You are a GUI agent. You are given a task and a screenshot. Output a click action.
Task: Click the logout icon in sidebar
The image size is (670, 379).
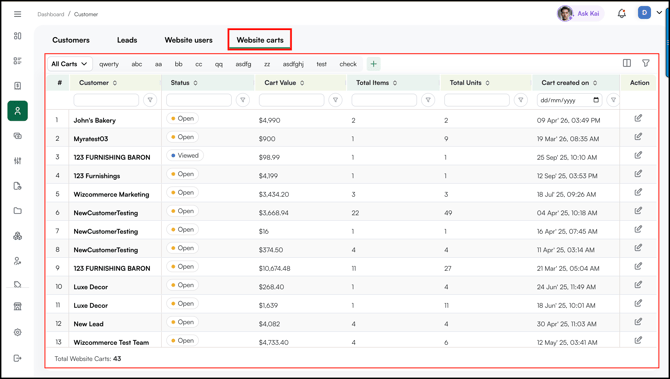coord(18,358)
